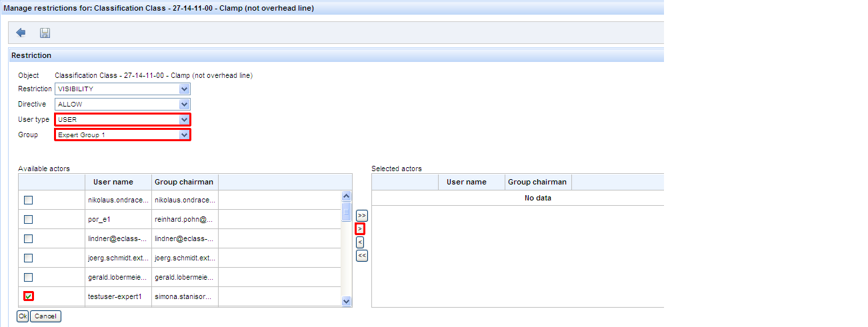Sort Available actors by User name header
Viewport: 868px width, 327px height.
[x=113, y=182]
